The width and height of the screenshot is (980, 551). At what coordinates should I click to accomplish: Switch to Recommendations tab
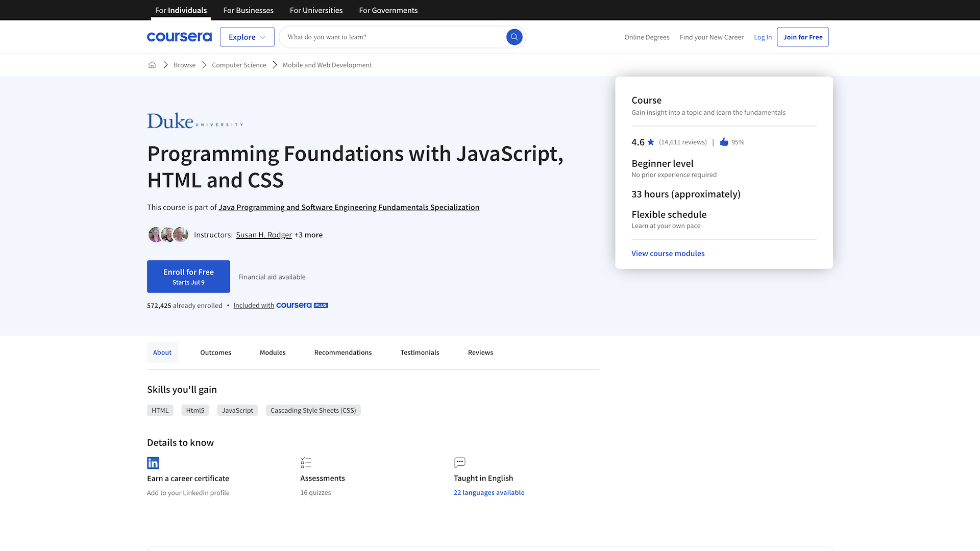pos(343,353)
